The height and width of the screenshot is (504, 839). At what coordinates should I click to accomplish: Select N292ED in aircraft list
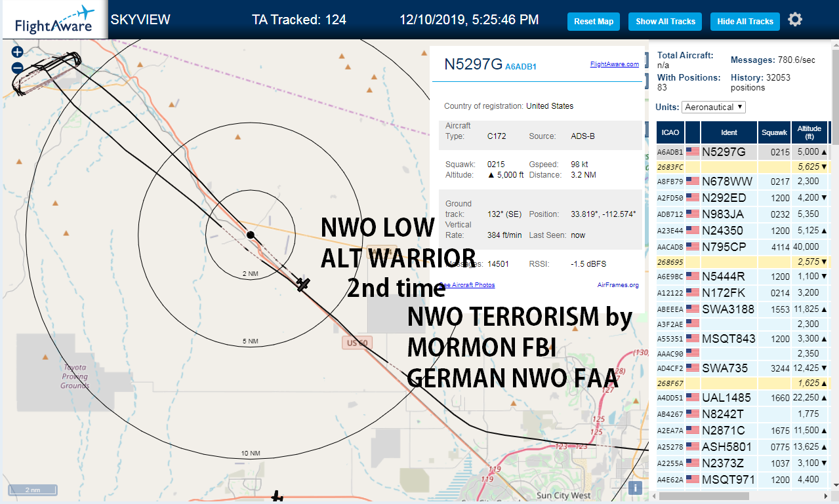coord(724,197)
